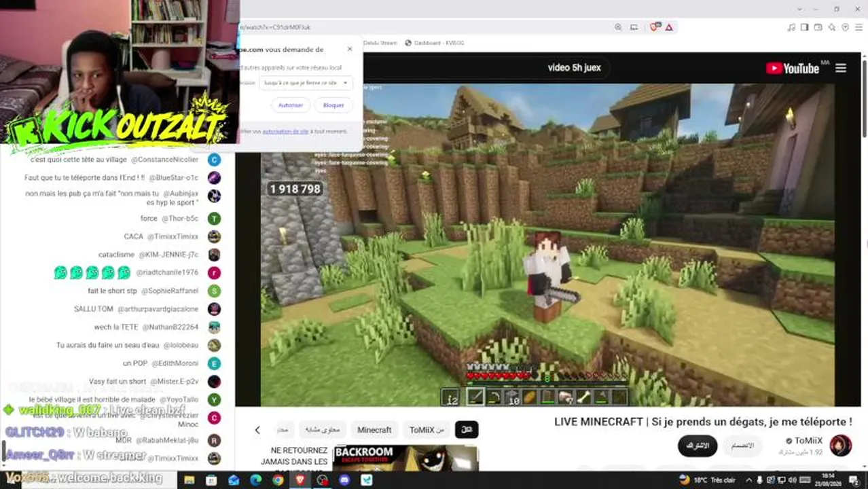The width and height of the screenshot is (868, 489).
Task: Open permission duration dropdown
Action: (306, 83)
